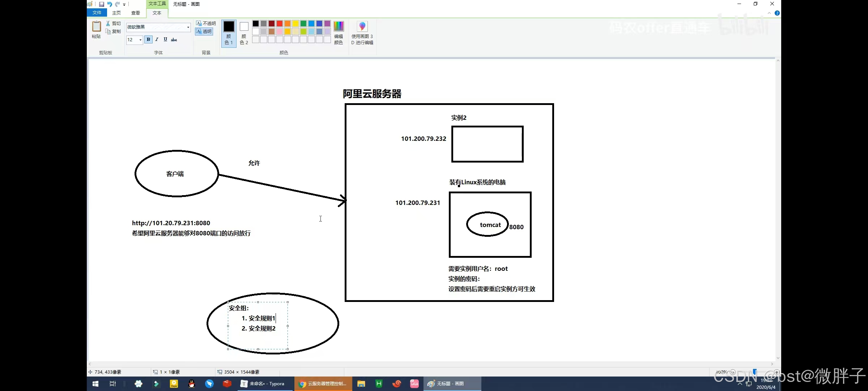Click the Undo arrow icon

(x=110, y=4)
